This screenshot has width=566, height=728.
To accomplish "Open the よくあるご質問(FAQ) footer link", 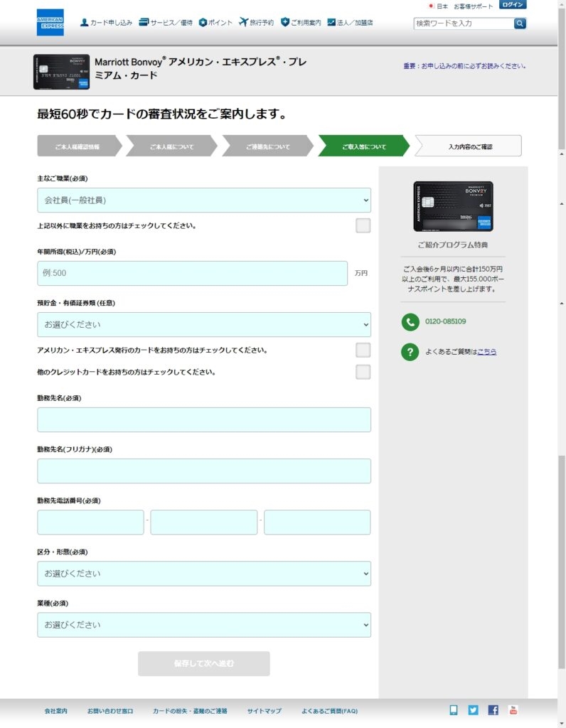I will [x=330, y=711].
